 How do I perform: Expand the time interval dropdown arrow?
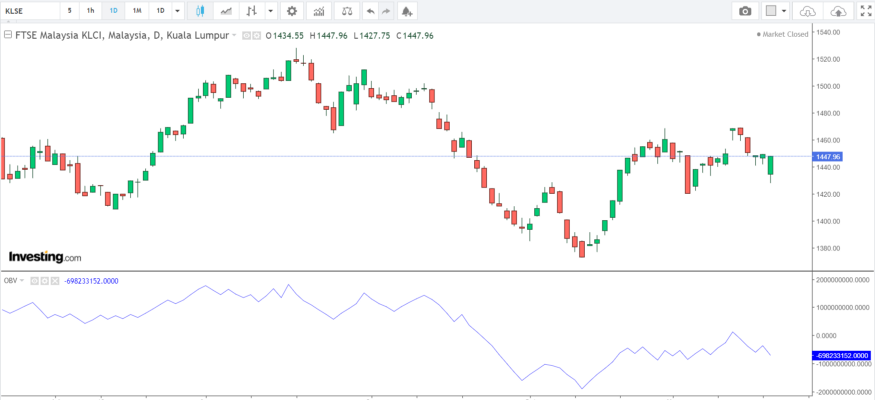[177, 11]
